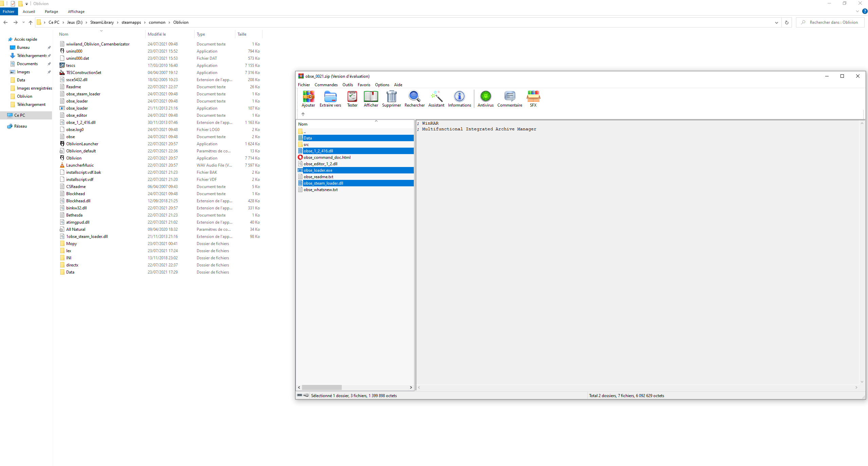
Task: Select OblivionLauncher application in Explorer
Action: [82, 144]
